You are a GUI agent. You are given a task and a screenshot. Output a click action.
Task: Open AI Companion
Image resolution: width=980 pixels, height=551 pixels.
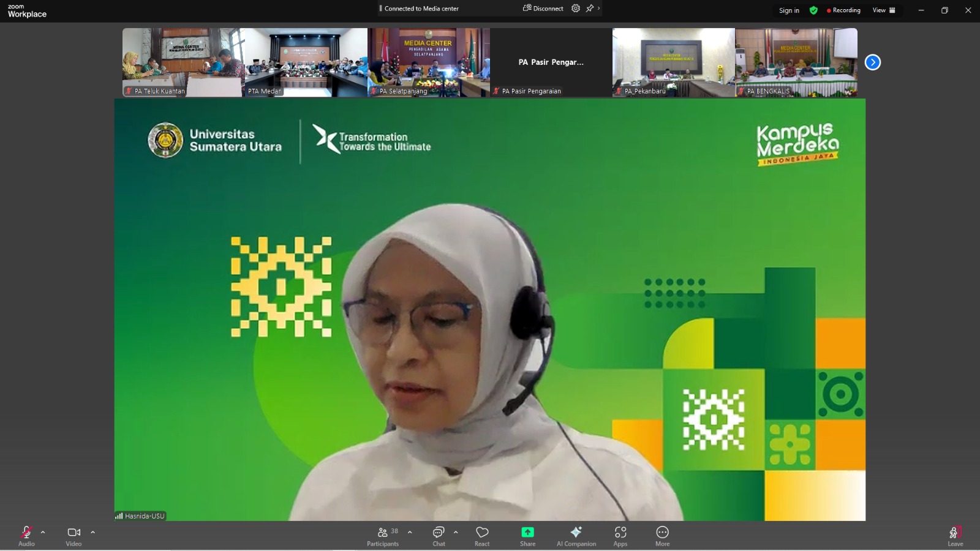coord(576,536)
